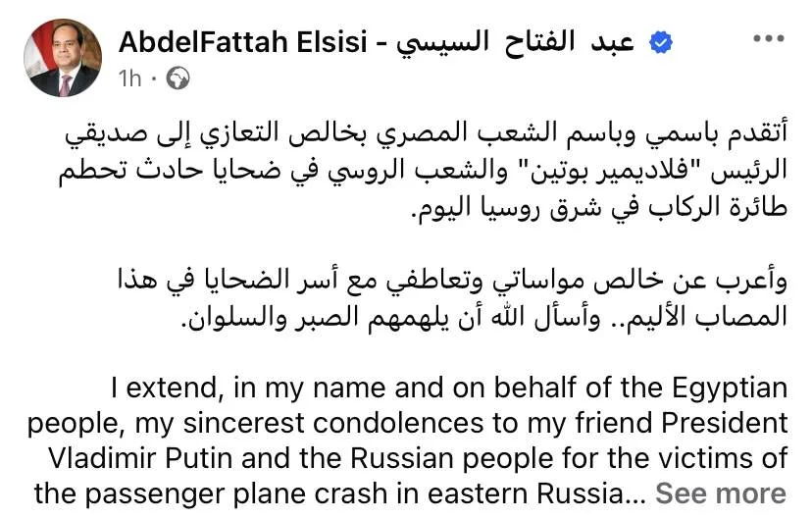The width and height of the screenshot is (812, 519).
Task: Click the second Arabic paragraph about الضحايا
Action: point(453,299)
